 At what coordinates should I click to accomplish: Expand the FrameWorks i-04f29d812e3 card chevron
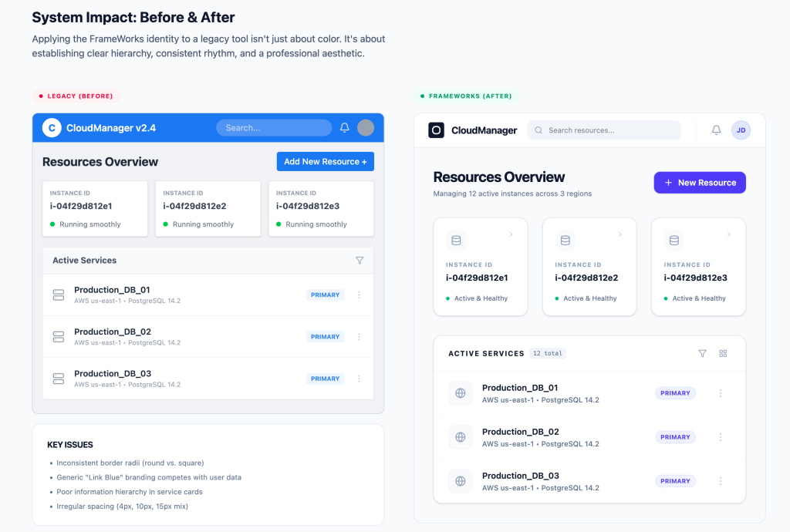tap(729, 234)
